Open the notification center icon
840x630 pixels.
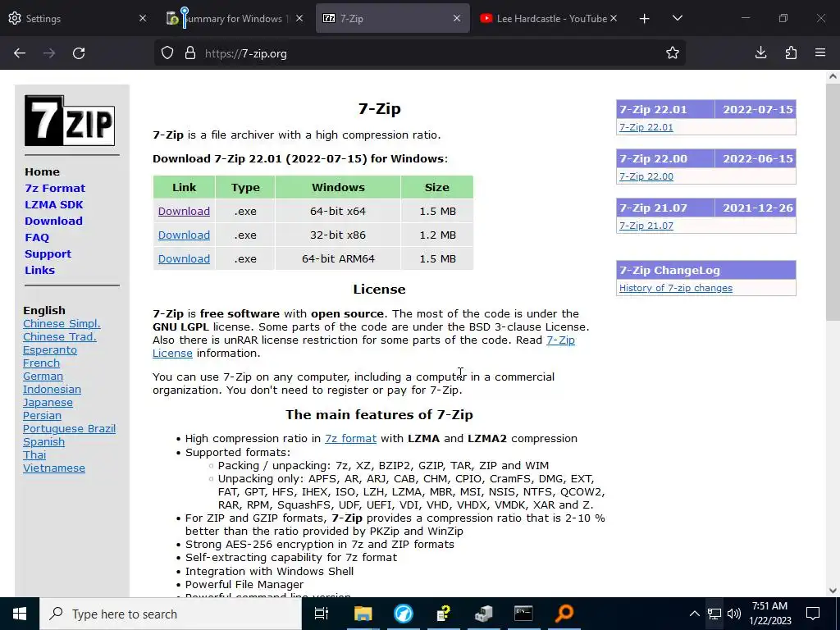coord(813,614)
